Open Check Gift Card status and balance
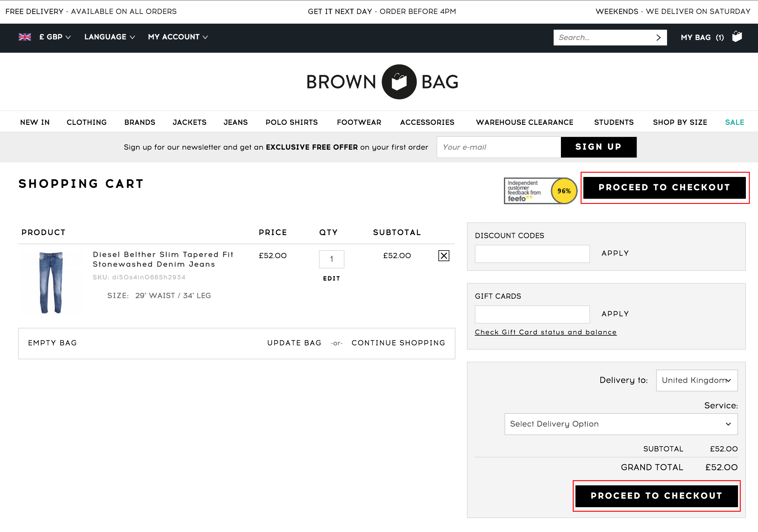This screenshot has width=758, height=532. (x=545, y=332)
